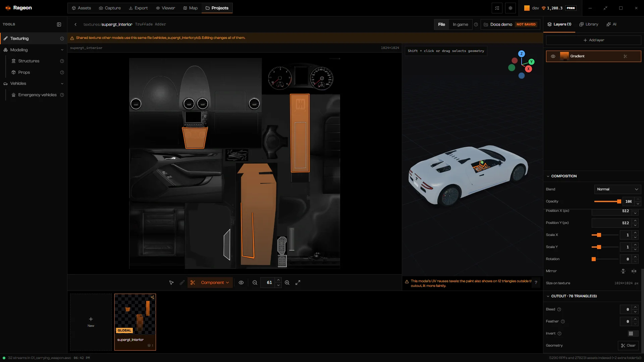This screenshot has height=362, width=644.
Task: Click the help icon beside Emergency vehicles
Action: coord(62,95)
